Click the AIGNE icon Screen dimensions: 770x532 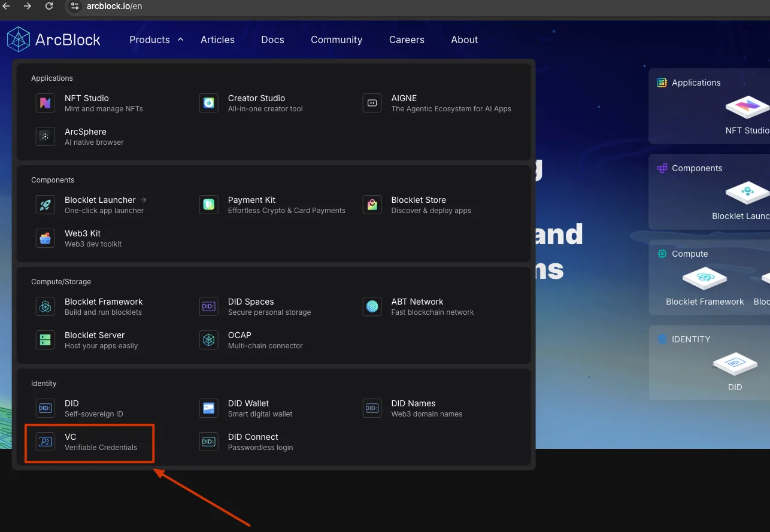coord(372,103)
